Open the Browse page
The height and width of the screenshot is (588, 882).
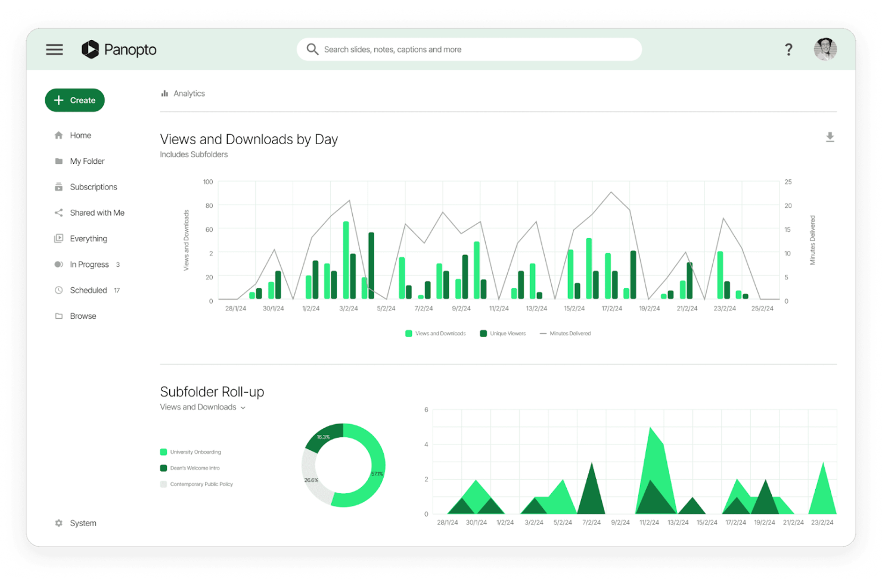click(83, 316)
